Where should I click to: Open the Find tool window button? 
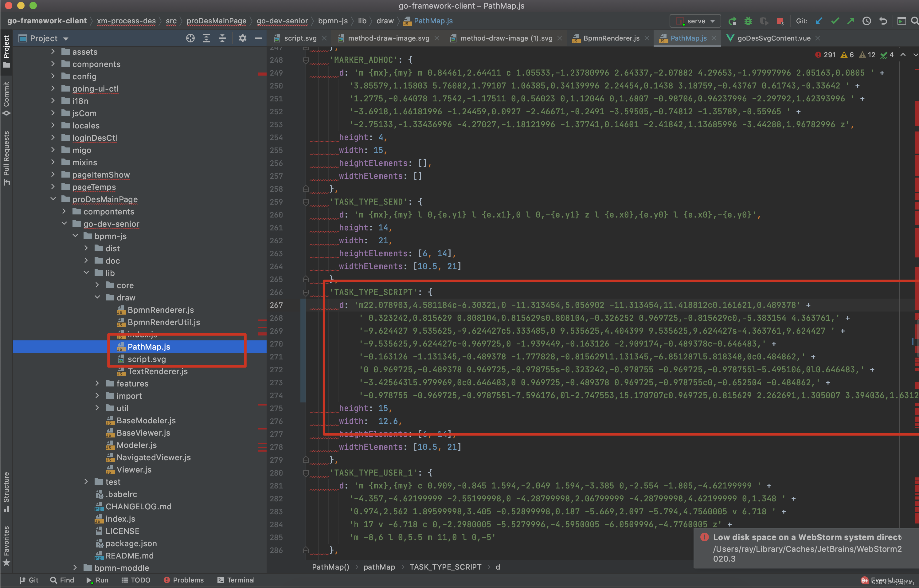point(62,580)
